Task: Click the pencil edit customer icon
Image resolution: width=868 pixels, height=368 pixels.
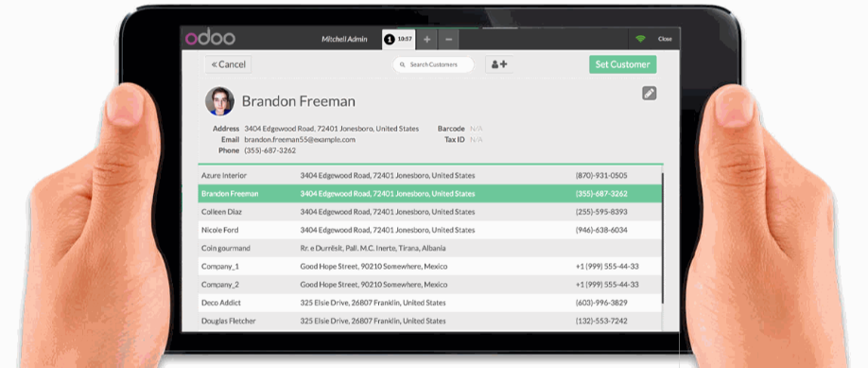Action: pos(650,93)
